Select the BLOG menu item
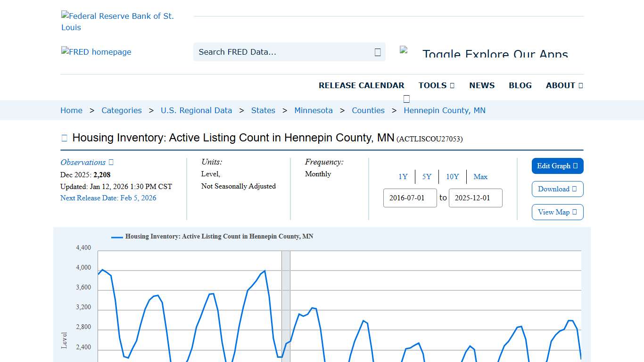 point(520,85)
